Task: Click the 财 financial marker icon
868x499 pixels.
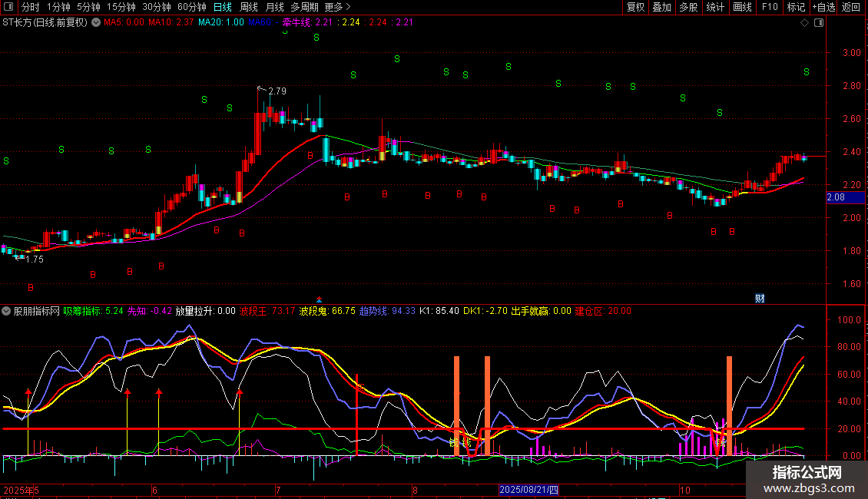Action: 760,299
